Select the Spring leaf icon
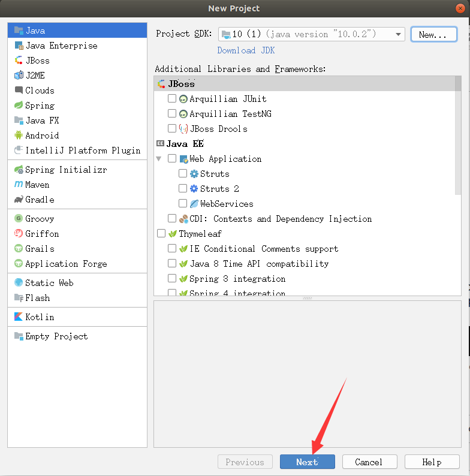Screen dimensions: 470x476 pos(19,106)
